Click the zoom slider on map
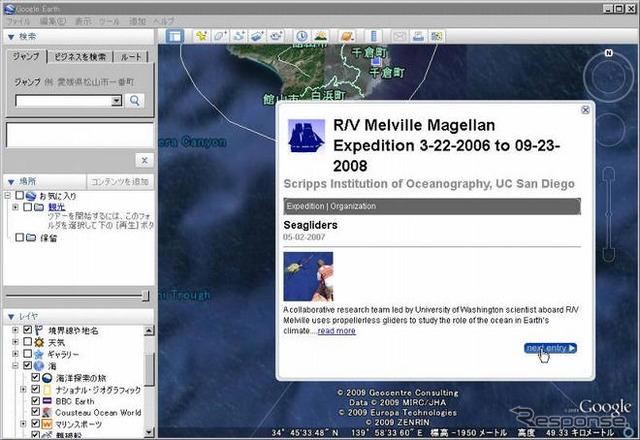The height and width of the screenshot is (440, 640). [609, 214]
